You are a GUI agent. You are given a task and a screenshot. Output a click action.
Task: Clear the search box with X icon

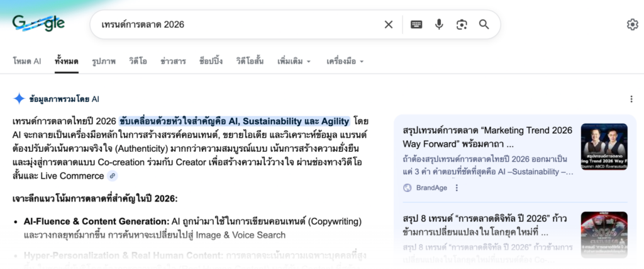click(x=389, y=25)
